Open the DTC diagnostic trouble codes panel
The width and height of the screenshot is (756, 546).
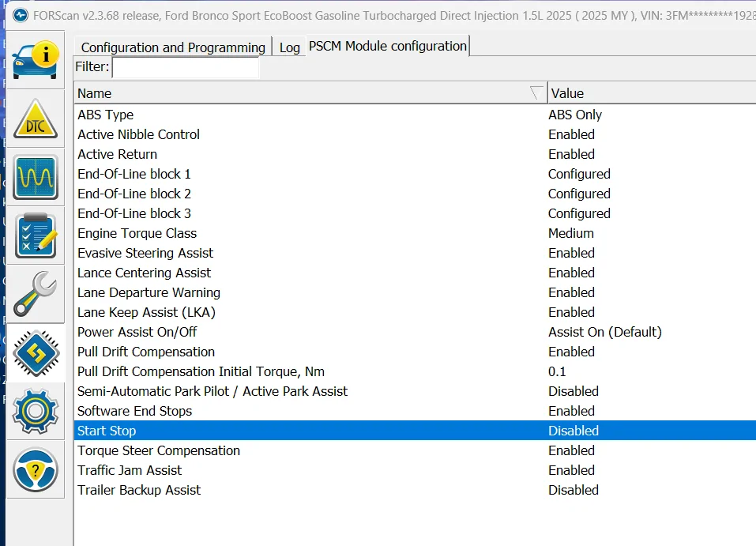tap(36, 119)
